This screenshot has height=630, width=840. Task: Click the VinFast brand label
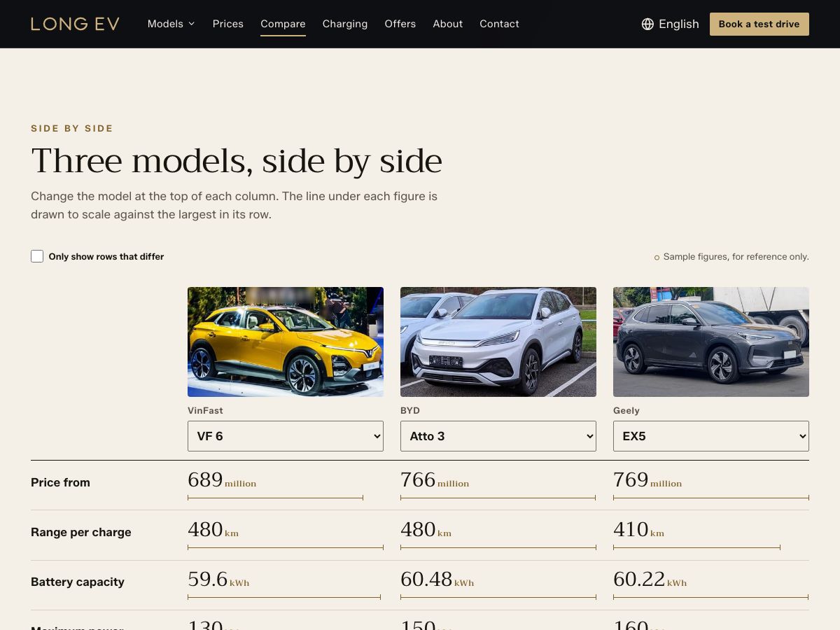click(205, 411)
